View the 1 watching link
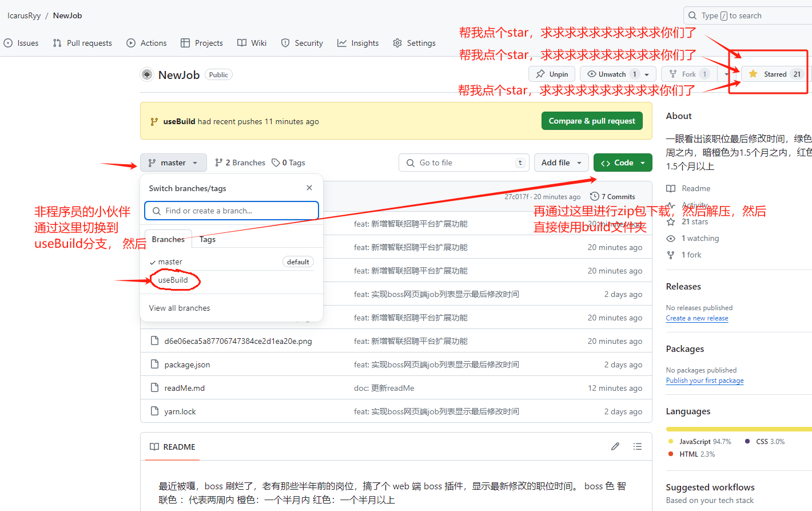The width and height of the screenshot is (812, 511). coord(693,238)
